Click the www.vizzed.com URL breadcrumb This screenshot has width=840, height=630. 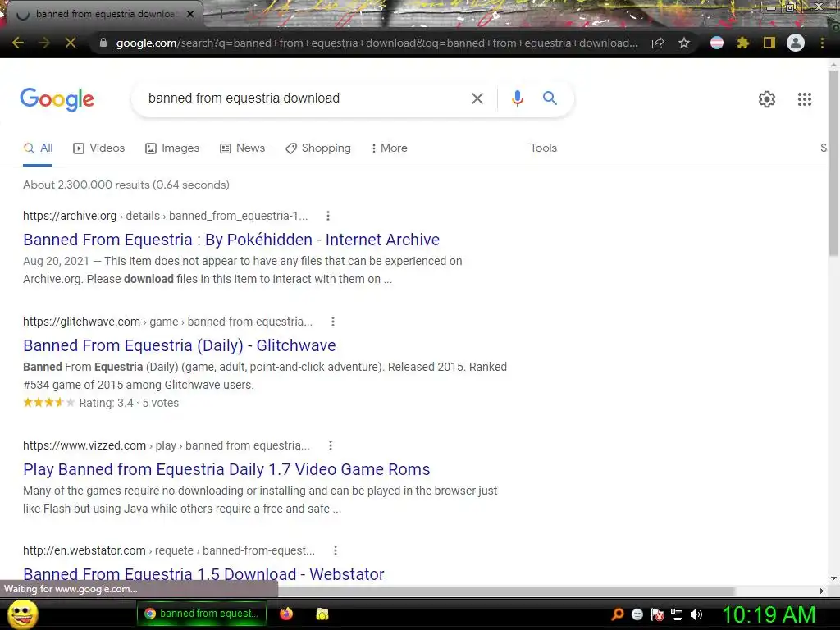[x=167, y=445]
